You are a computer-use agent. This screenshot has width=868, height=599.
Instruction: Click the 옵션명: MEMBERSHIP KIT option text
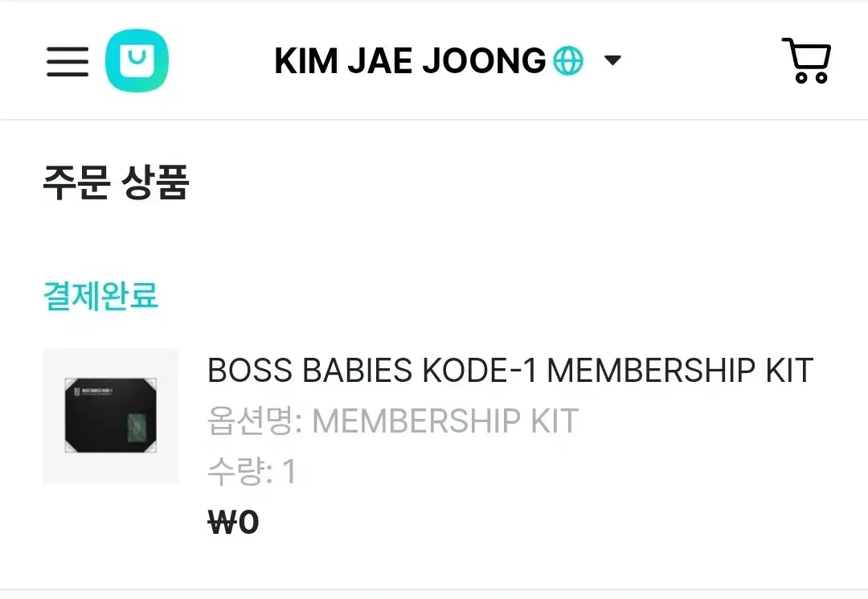click(393, 421)
